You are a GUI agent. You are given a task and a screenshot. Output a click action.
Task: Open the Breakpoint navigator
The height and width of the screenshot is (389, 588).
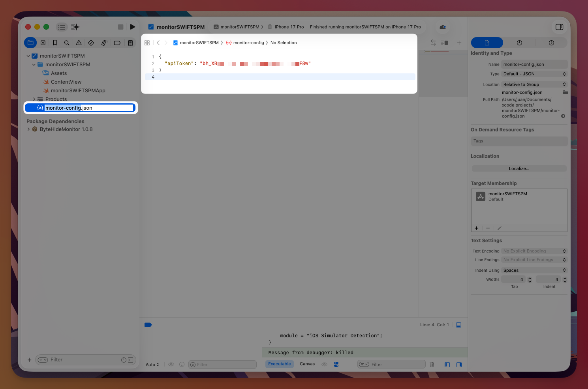coord(117,43)
